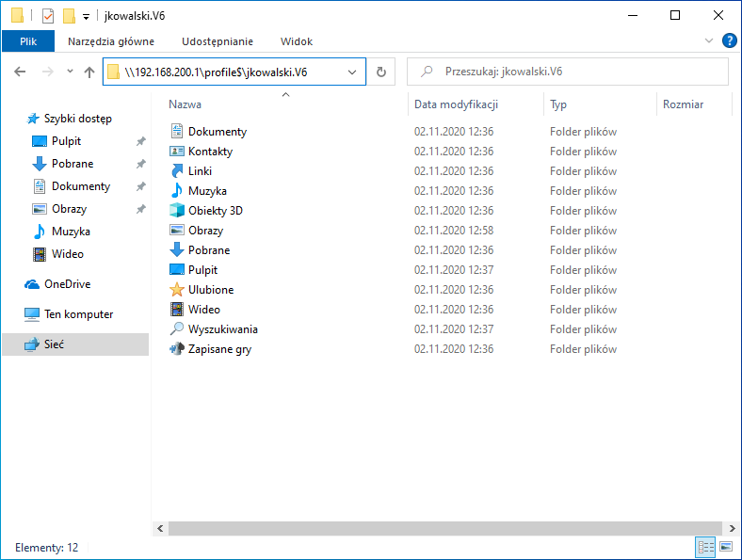Select the Linki folder icon
742x560 pixels.
[176, 171]
